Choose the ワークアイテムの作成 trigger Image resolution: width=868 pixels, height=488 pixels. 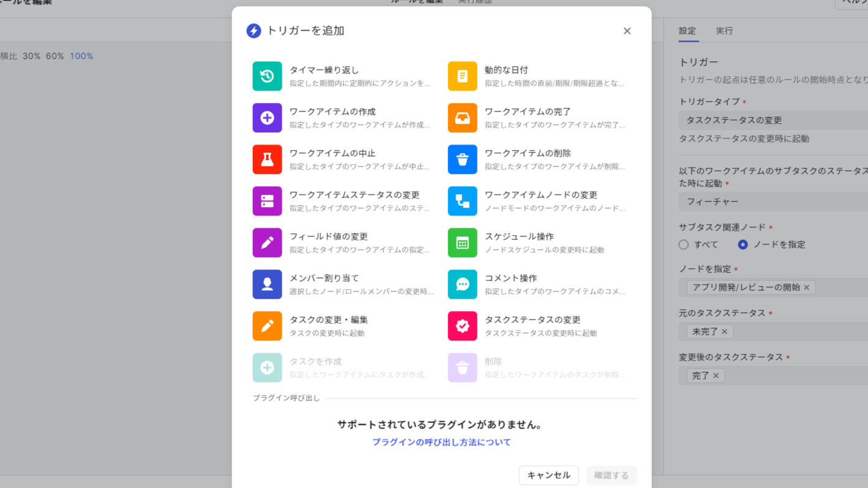click(267, 118)
